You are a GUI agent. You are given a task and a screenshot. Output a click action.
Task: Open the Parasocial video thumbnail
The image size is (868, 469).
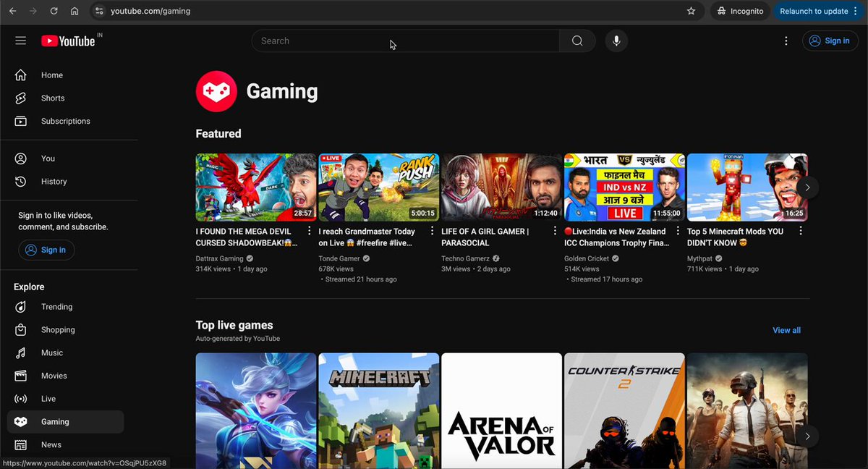[x=502, y=187]
